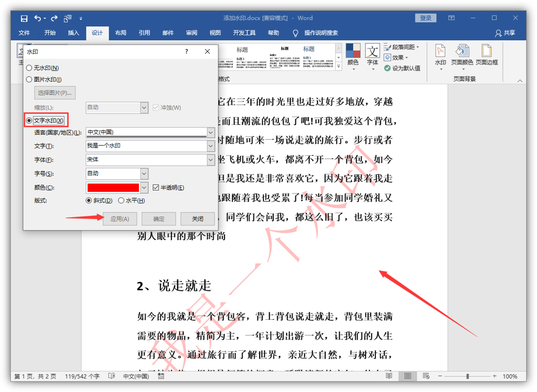Viewport: 537px width, 392px height.
Task: Open the 颜色 color dropdown arrow
Action: coord(144,187)
